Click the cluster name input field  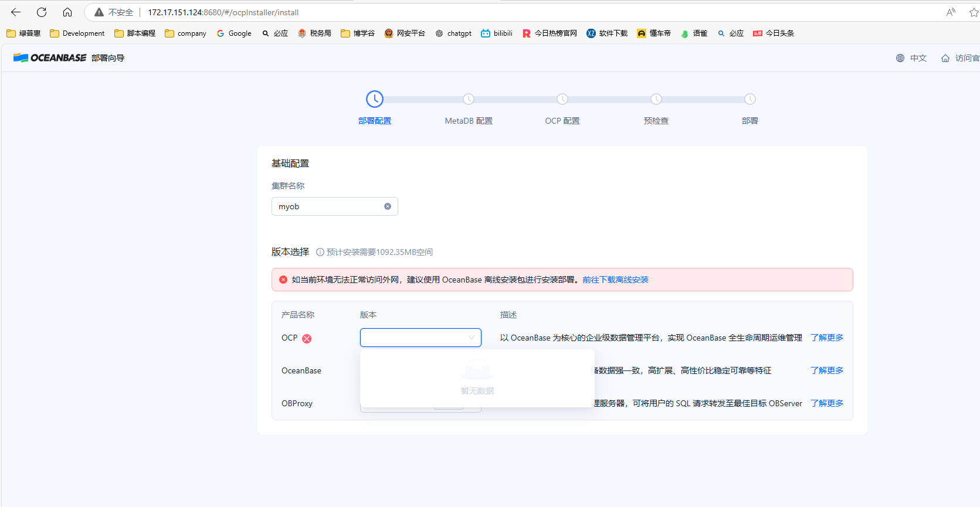(x=335, y=206)
